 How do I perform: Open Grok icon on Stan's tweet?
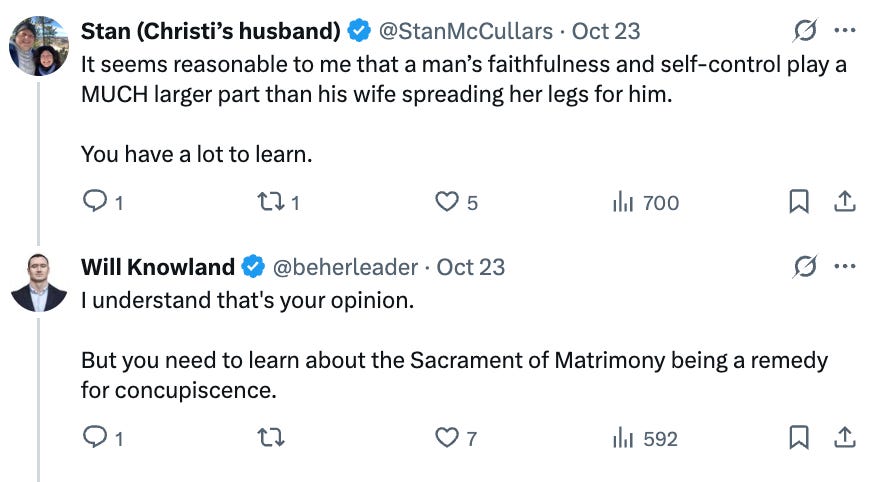[x=803, y=31]
